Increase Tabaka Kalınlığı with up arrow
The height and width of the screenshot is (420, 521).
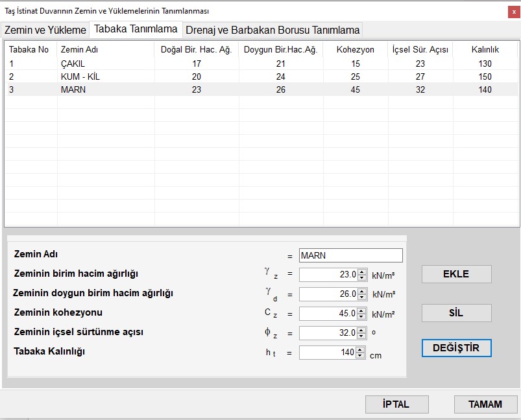tap(361, 349)
